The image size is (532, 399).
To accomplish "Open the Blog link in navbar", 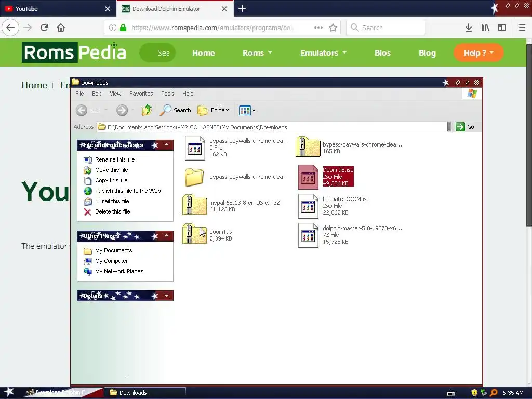I will click(427, 53).
